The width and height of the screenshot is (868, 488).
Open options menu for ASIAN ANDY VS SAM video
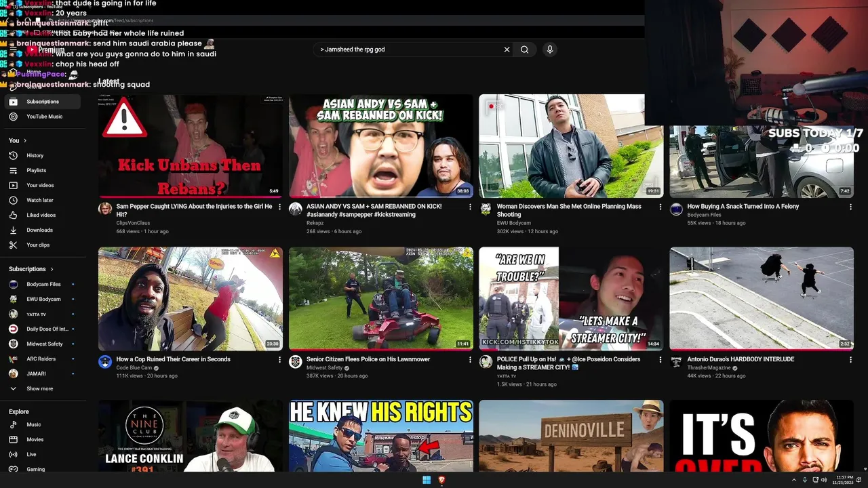pos(470,207)
